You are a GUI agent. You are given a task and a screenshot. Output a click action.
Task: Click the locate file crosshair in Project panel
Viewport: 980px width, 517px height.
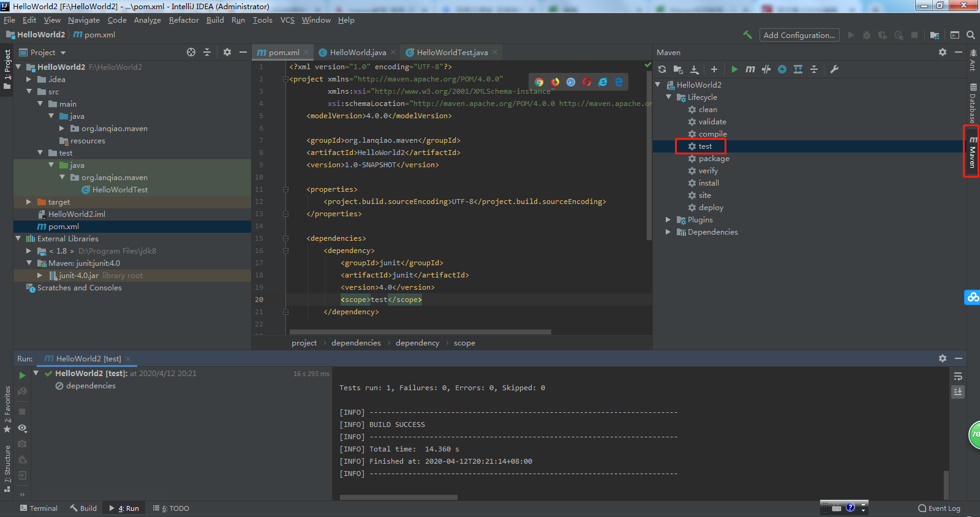coord(191,52)
